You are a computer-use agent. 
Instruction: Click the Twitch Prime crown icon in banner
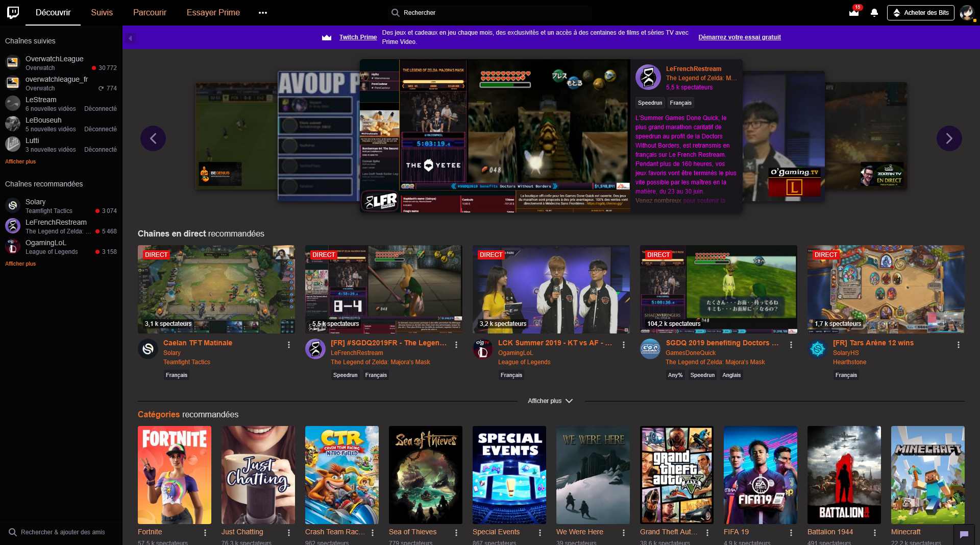pos(327,37)
